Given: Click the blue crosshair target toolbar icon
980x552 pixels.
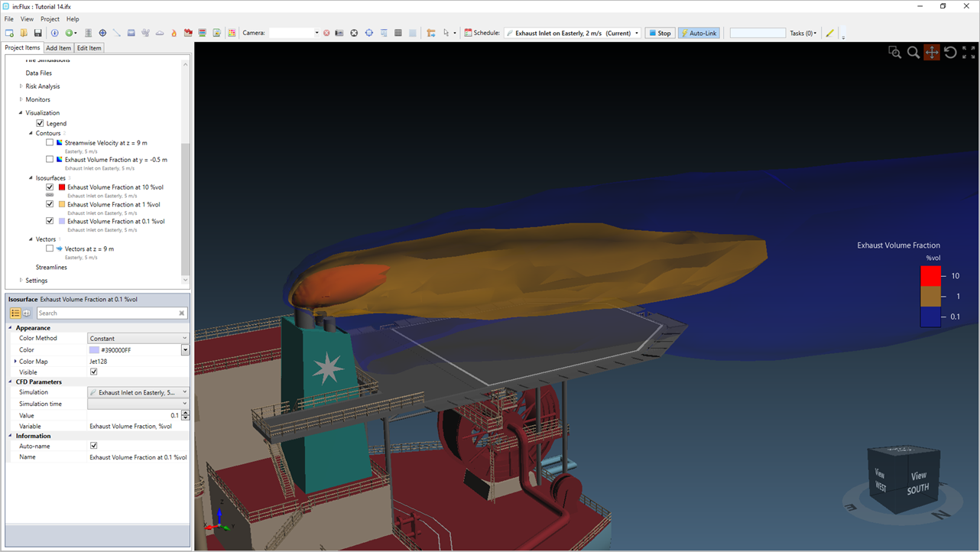Looking at the screenshot, I should [x=102, y=33].
